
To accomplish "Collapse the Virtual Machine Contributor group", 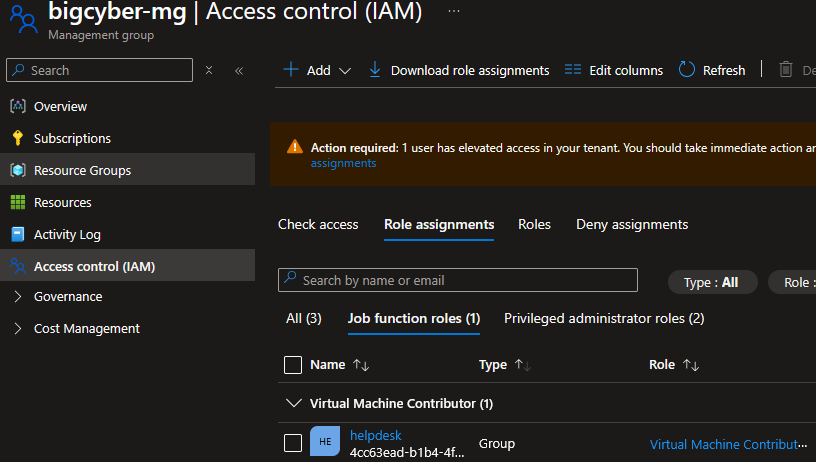I will 293,404.
